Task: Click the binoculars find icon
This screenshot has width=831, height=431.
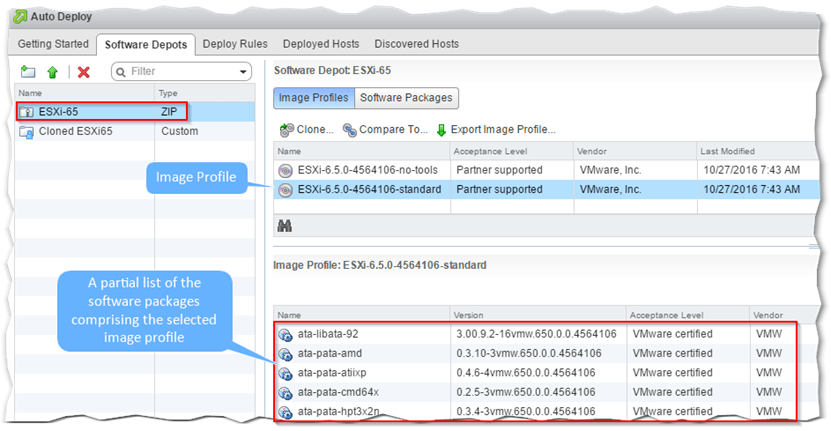Action: 285,226
